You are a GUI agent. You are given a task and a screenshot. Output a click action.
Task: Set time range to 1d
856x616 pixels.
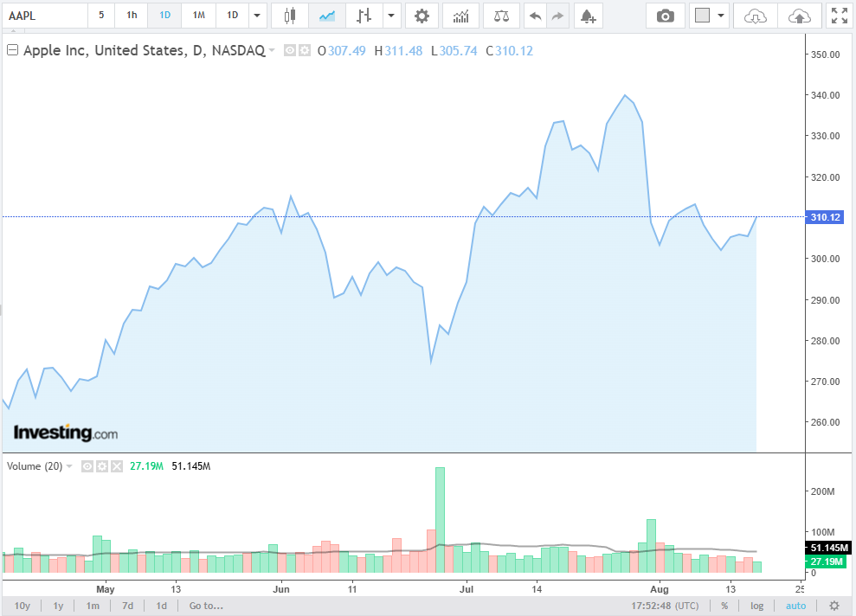coord(162,606)
